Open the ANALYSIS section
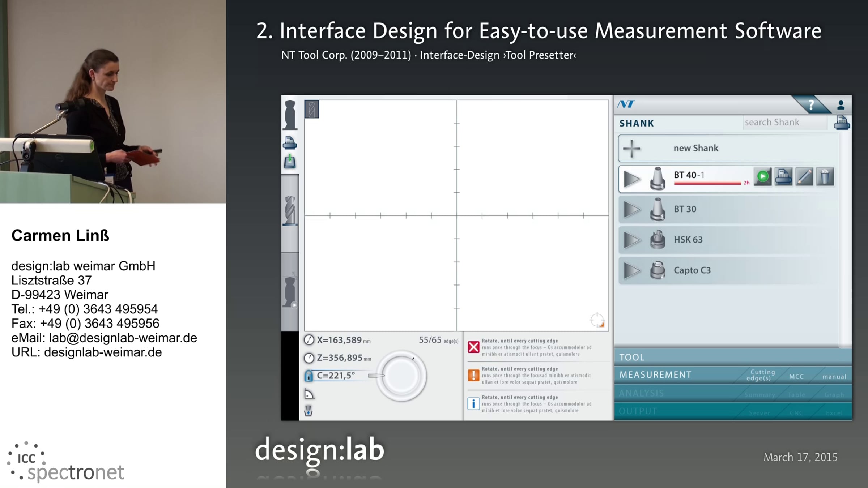868x488 pixels. [642, 393]
